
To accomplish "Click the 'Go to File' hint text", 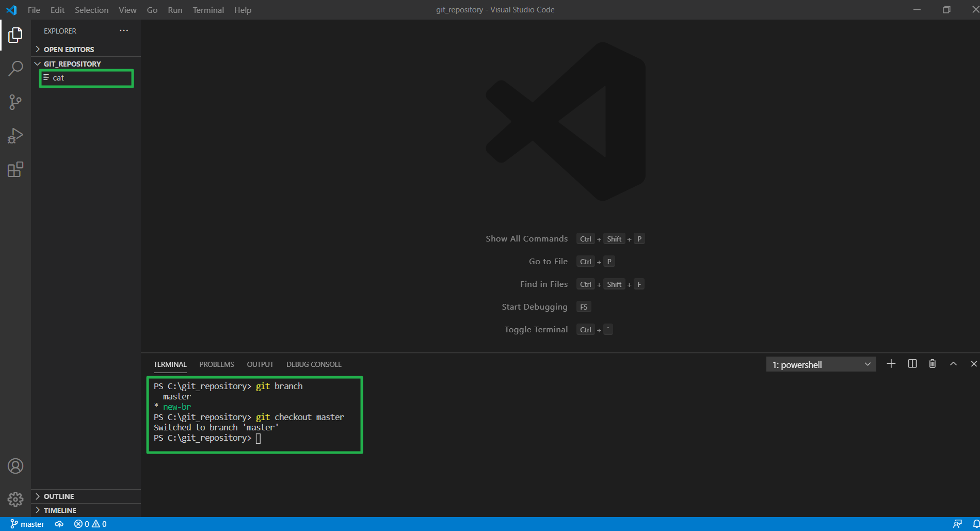I will (548, 261).
